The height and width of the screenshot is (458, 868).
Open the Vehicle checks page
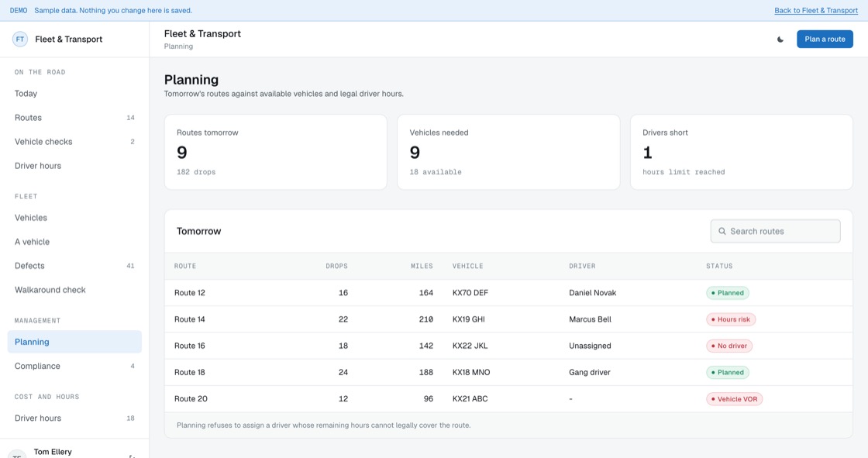click(x=74, y=142)
